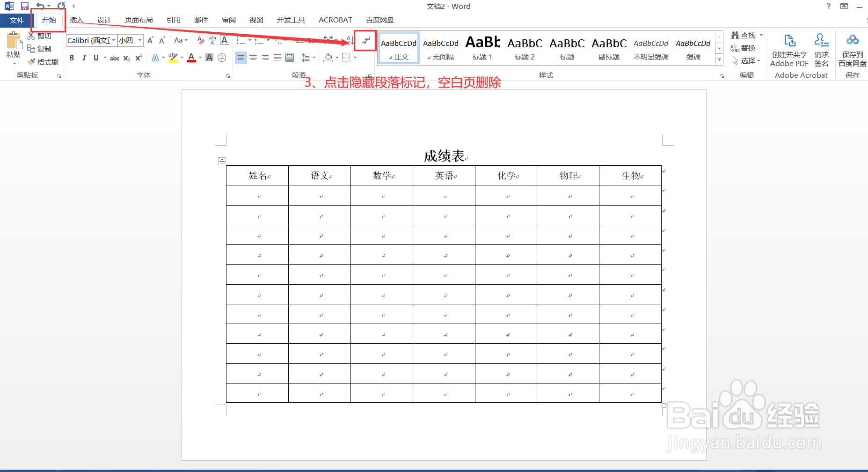Apply the 副标题 style
The height and width of the screenshot is (472, 868).
click(x=609, y=48)
